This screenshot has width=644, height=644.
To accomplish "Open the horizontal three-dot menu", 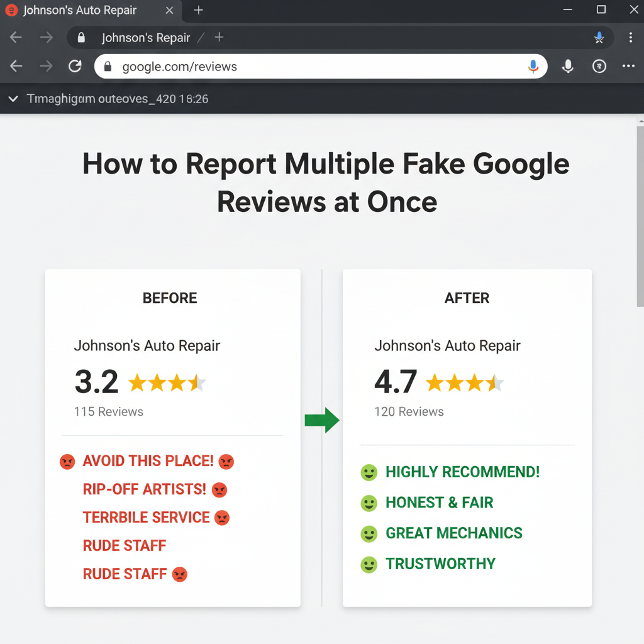I will click(628, 66).
